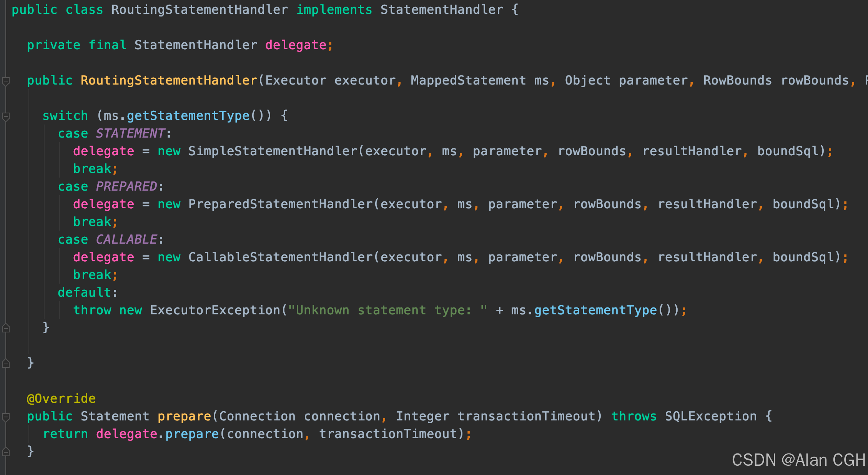This screenshot has width=868, height=475.
Task: Select the CALLABLE case constant
Action: pyautogui.click(x=126, y=239)
